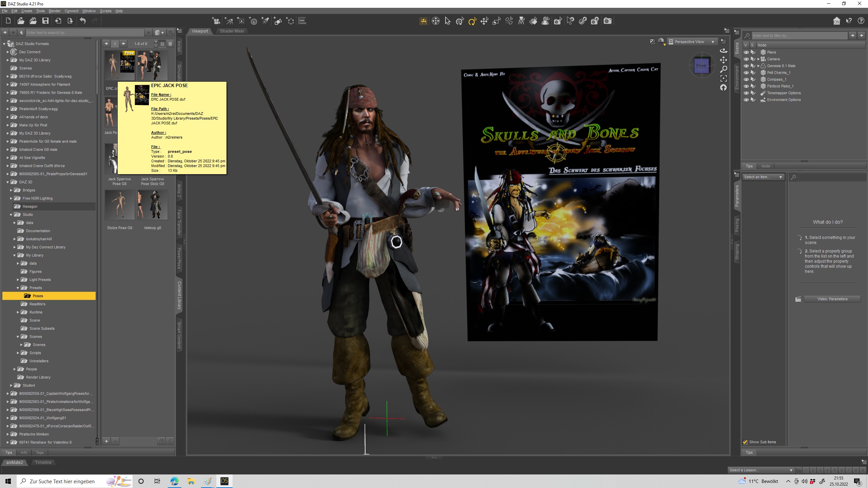Click the frame selection control in viewport

(x=724, y=79)
